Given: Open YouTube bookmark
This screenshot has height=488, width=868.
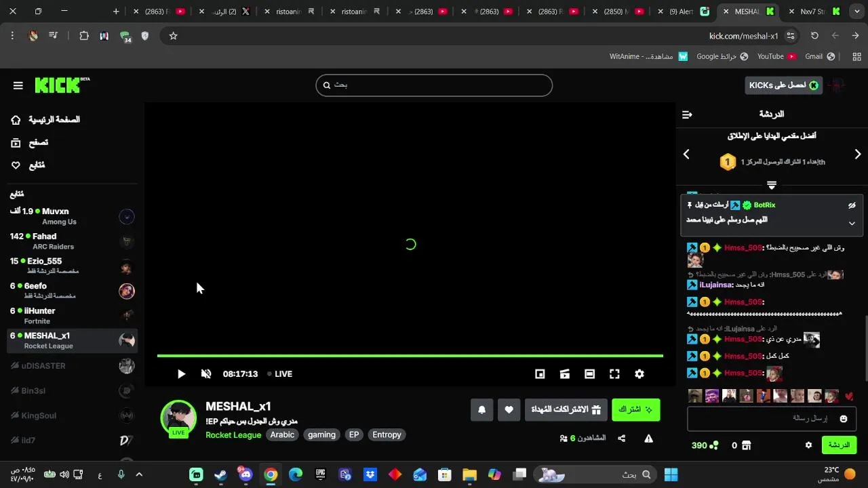Looking at the screenshot, I should tap(776, 56).
